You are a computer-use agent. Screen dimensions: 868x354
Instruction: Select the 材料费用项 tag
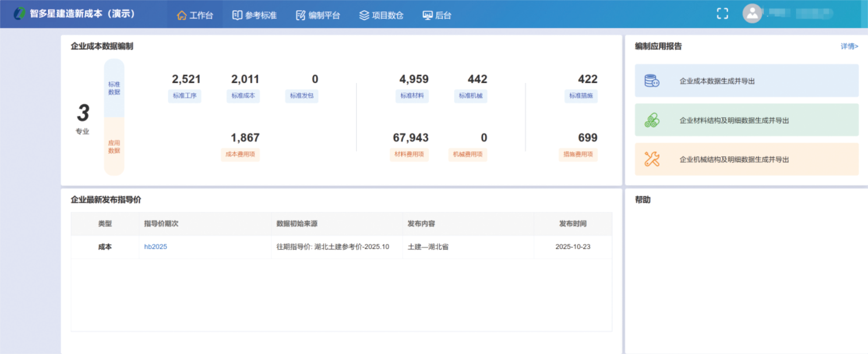click(409, 154)
